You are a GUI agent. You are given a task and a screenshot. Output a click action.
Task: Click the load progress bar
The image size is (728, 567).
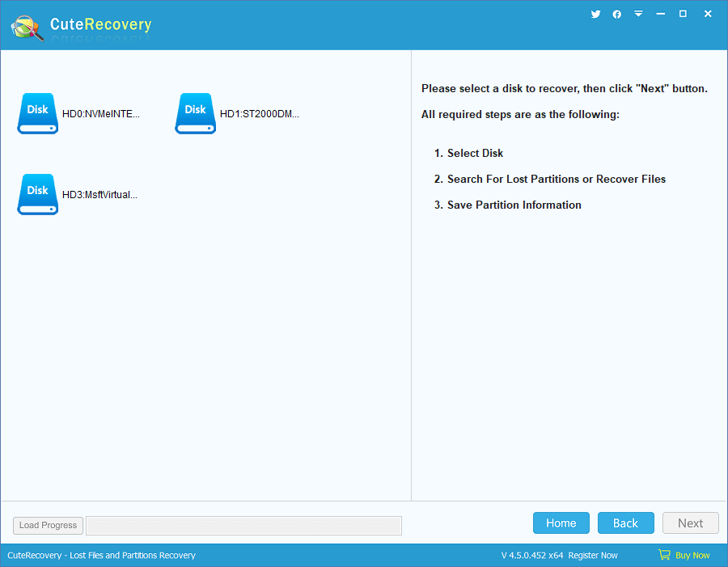point(243,525)
